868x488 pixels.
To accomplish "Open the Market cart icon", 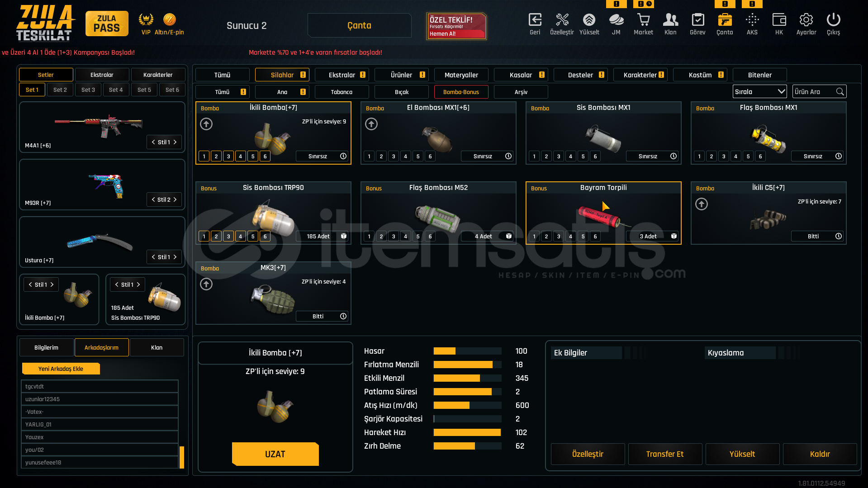I will coord(643,20).
